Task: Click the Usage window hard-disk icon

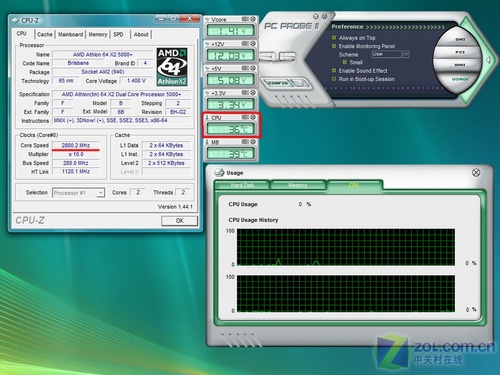Action: click(219, 172)
